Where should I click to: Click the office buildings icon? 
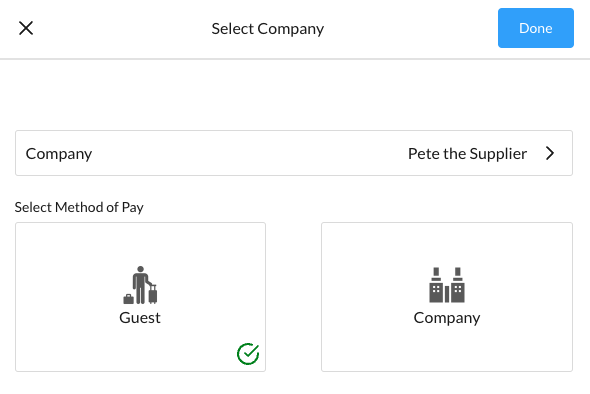coord(447,285)
